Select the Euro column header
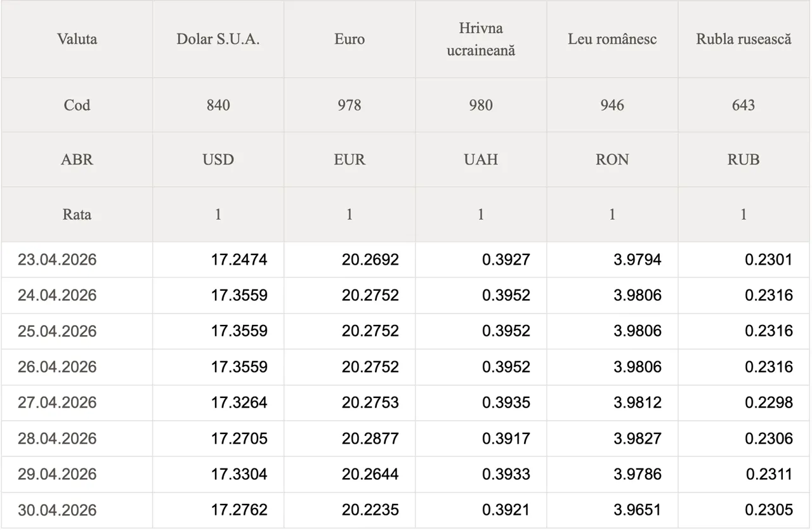Screen dimensions: 812x530 point(350,39)
